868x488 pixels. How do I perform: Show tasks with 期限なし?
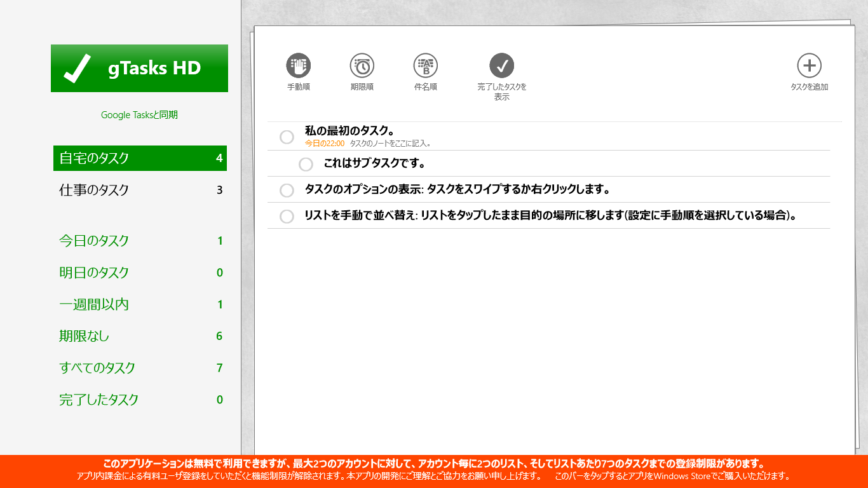(140, 336)
